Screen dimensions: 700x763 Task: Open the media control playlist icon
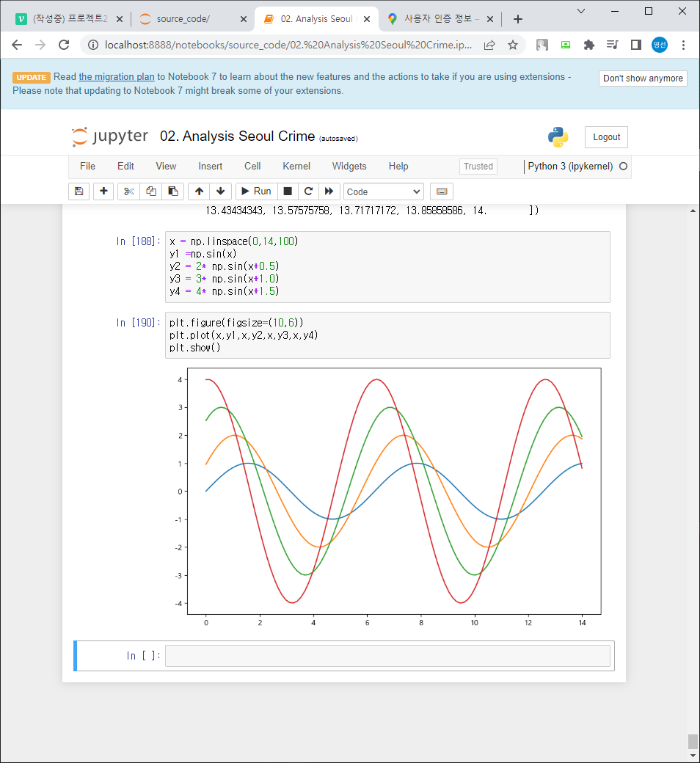[613, 45]
